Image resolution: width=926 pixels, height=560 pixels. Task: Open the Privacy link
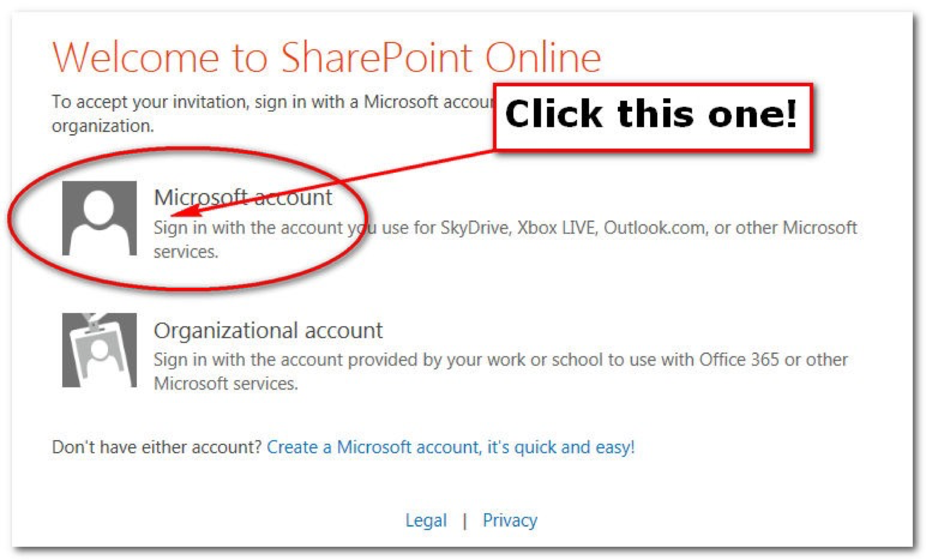click(x=510, y=520)
